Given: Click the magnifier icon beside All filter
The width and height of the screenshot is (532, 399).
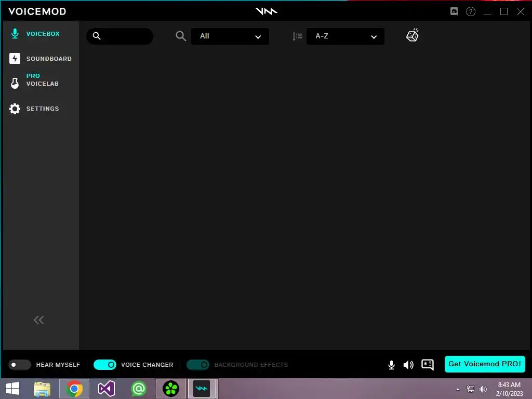Looking at the screenshot, I should 181,36.
